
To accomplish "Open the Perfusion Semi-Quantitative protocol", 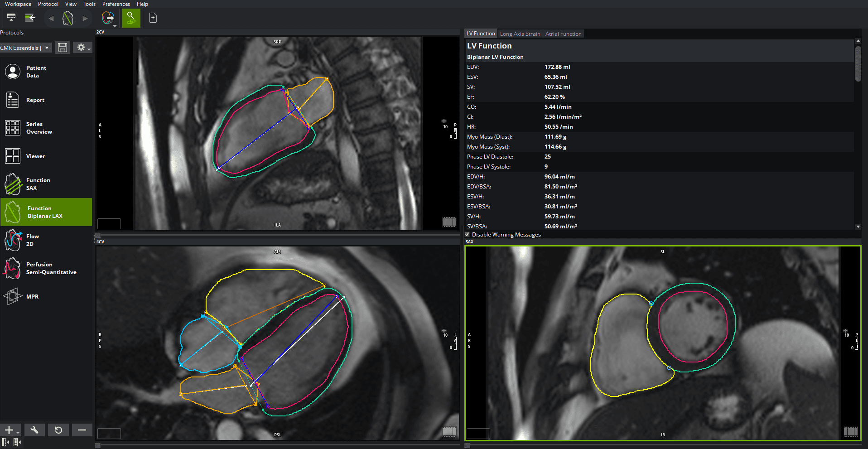I will pyautogui.click(x=45, y=268).
